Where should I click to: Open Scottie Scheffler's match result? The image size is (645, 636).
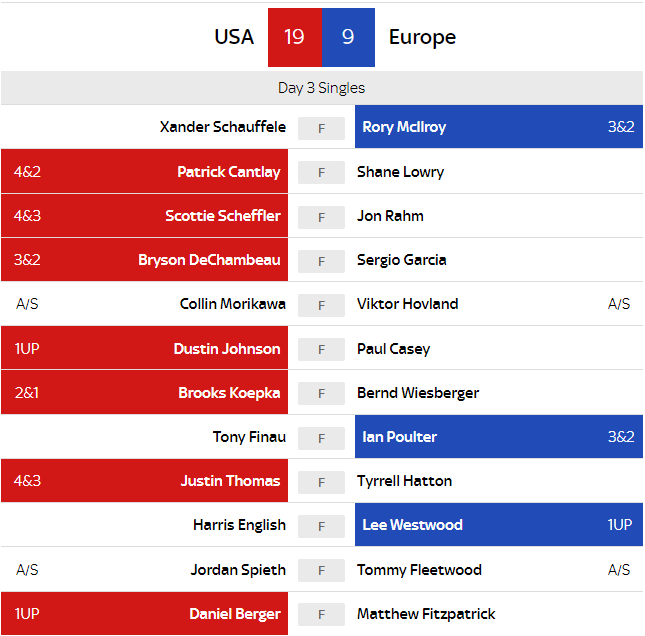[x=144, y=216]
